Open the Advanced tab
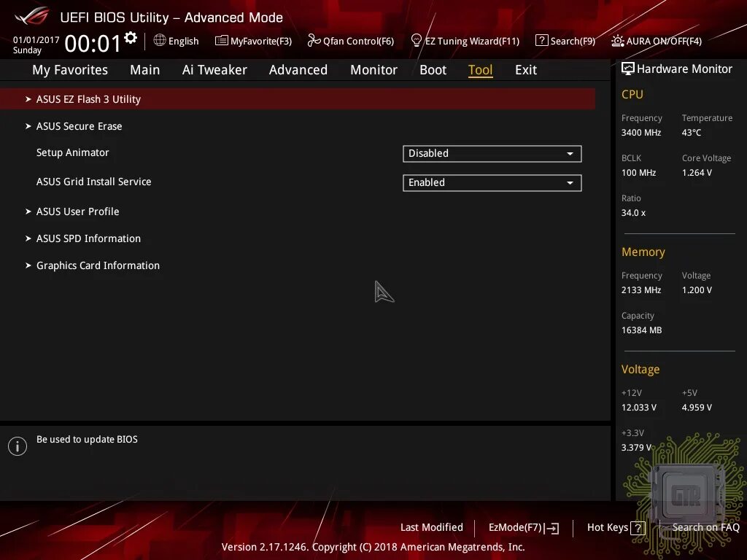Image resolution: width=747 pixels, height=560 pixels. click(x=298, y=70)
